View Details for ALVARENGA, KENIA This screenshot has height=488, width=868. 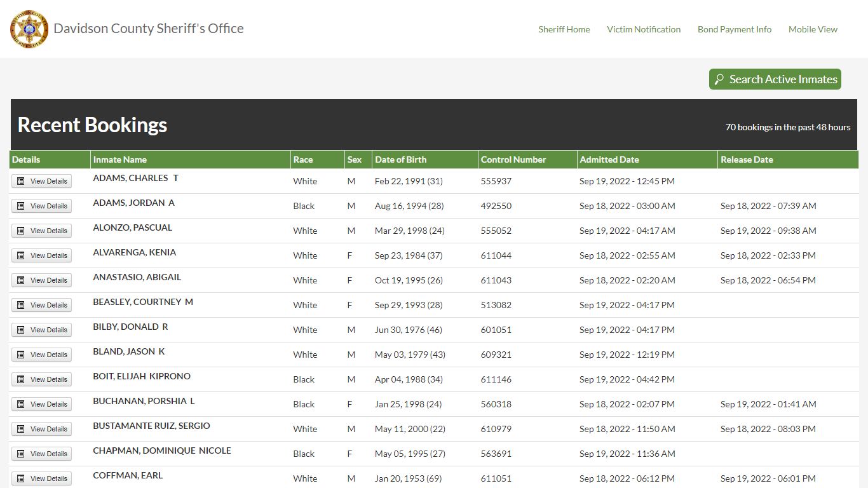point(42,255)
